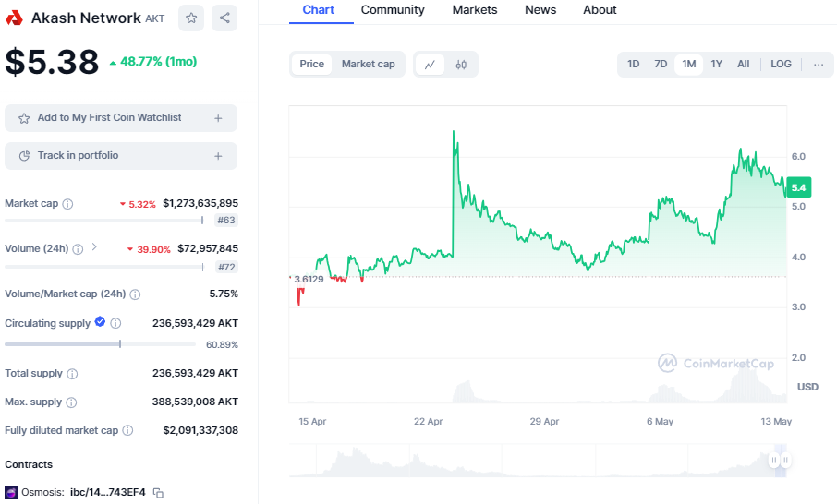Open the Community tab

click(393, 10)
